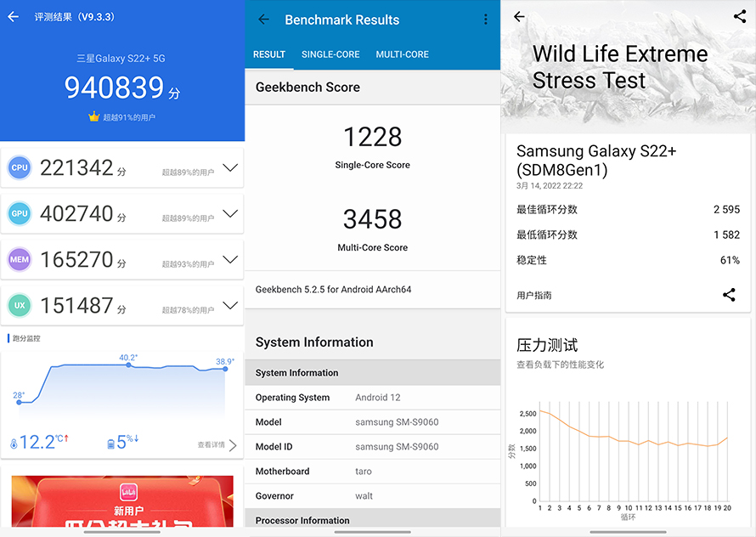Open the three-dot overflow menu in Geekbench

point(486,20)
